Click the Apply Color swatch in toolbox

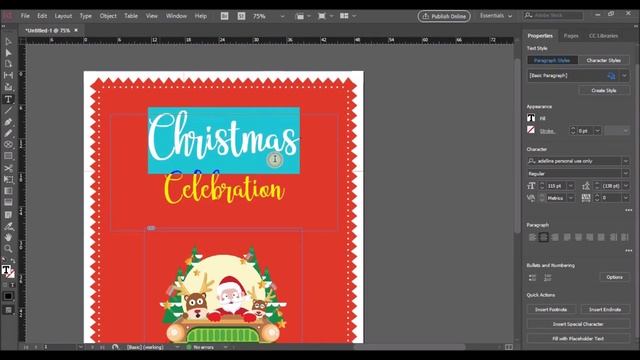click(x=8, y=296)
